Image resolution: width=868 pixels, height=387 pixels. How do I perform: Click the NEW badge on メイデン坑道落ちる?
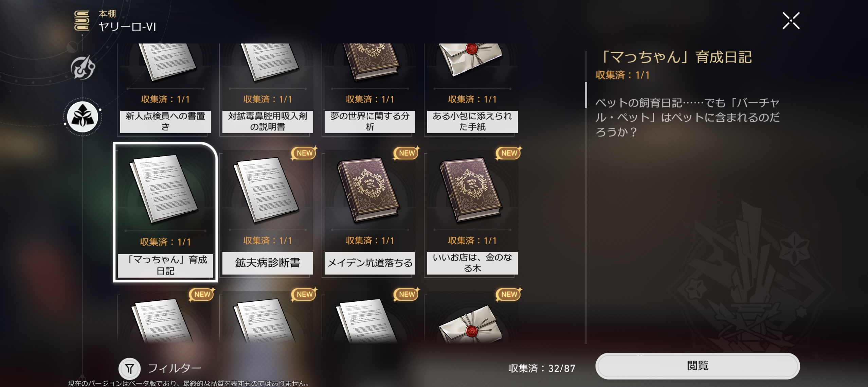click(x=406, y=153)
